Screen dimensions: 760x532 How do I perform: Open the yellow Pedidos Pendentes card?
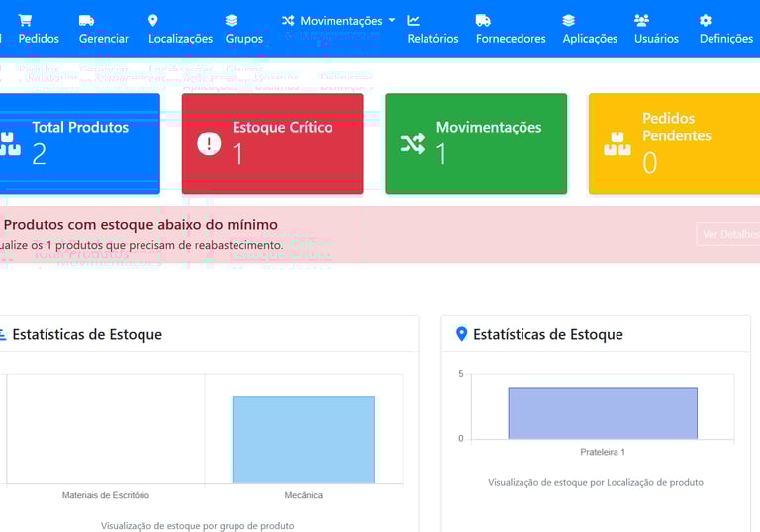[674, 144]
